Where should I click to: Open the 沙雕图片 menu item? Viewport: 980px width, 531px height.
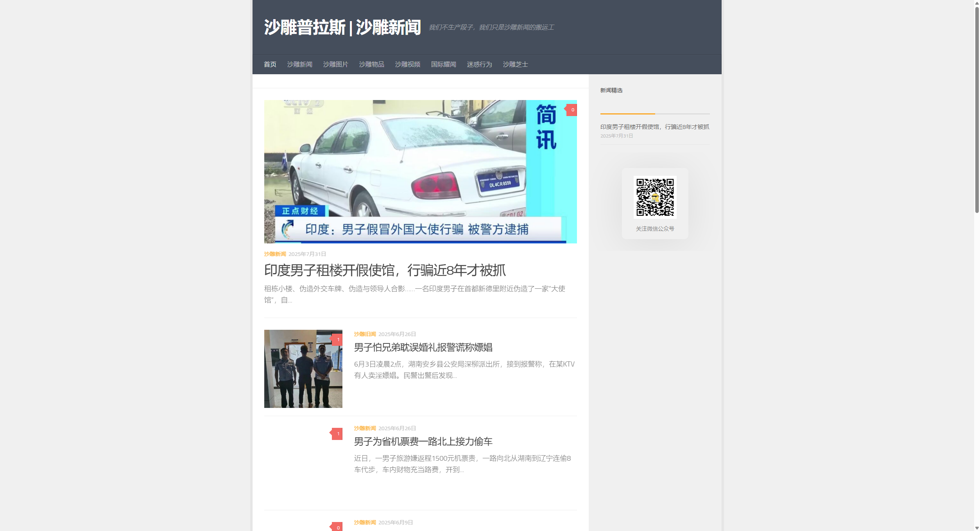[335, 64]
